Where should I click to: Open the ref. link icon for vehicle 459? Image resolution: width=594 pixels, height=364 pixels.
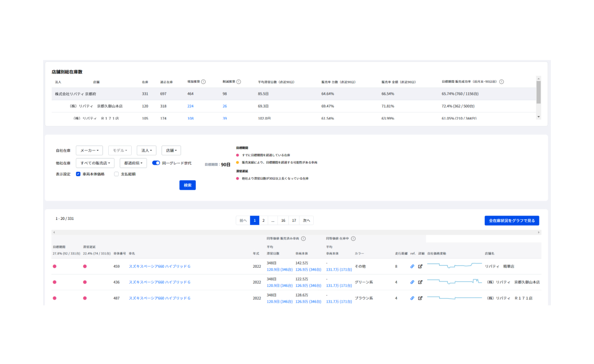click(412, 266)
